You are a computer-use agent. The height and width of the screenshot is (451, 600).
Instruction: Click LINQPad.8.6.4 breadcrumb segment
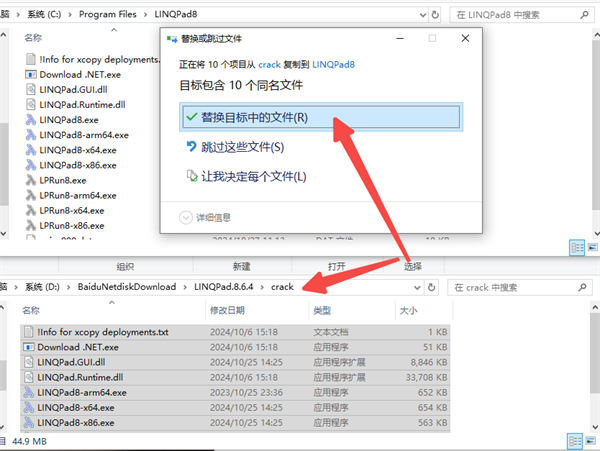coord(223,287)
